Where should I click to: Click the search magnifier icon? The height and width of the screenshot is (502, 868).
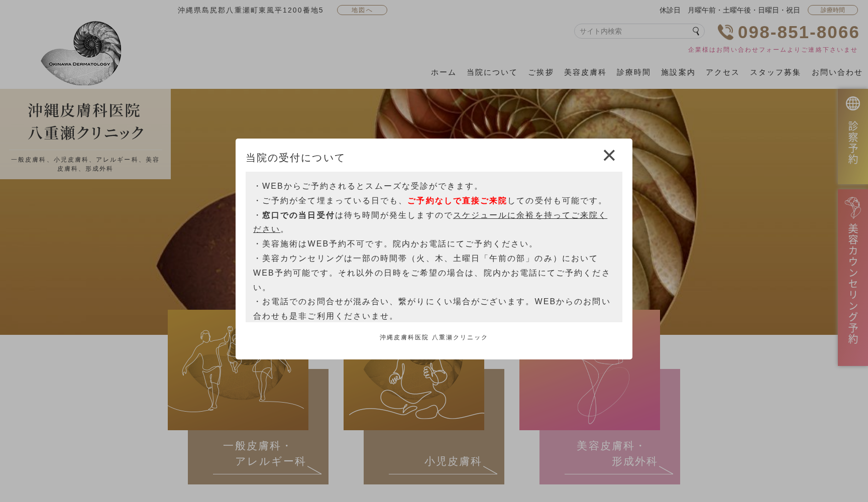(695, 31)
